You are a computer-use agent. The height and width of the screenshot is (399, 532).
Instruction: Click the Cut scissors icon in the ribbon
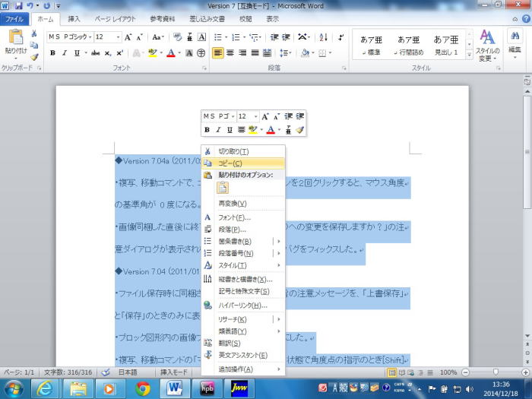[34, 33]
